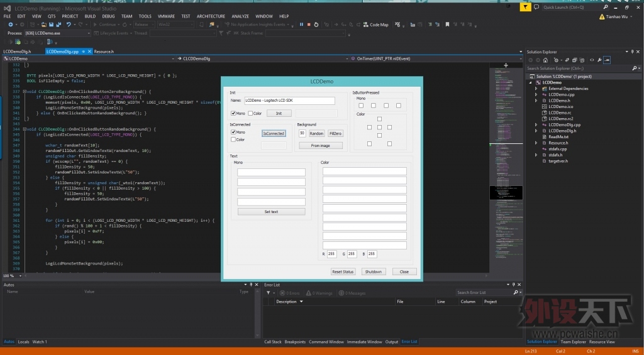Click the Random background button
Image resolution: width=644 pixels, height=355 pixels.
[316, 133]
